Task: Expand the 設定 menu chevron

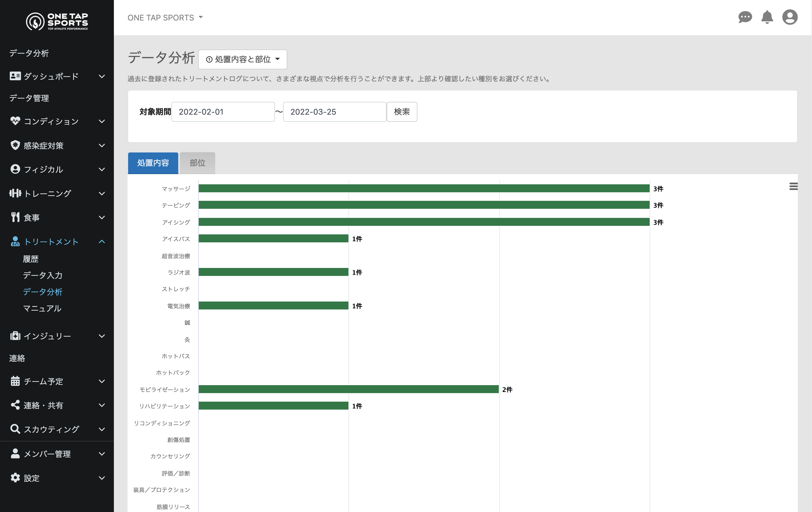Action: coord(102,478)
